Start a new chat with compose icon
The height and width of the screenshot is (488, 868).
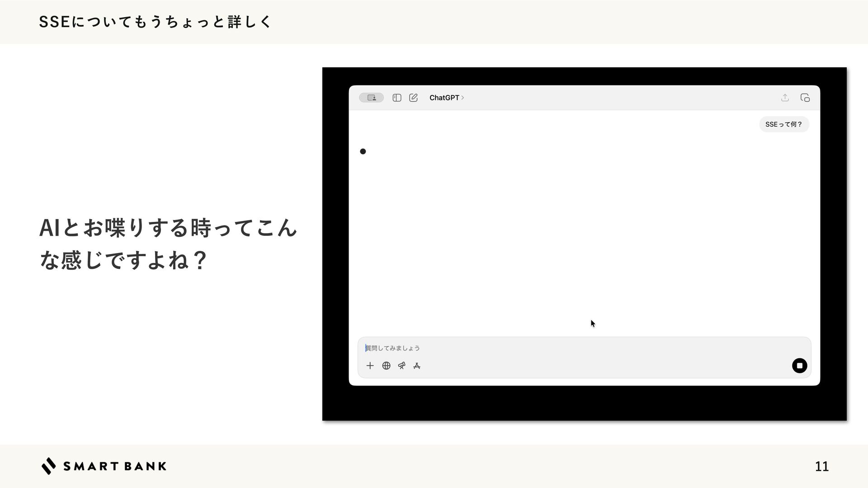click(x=413, y=98)
